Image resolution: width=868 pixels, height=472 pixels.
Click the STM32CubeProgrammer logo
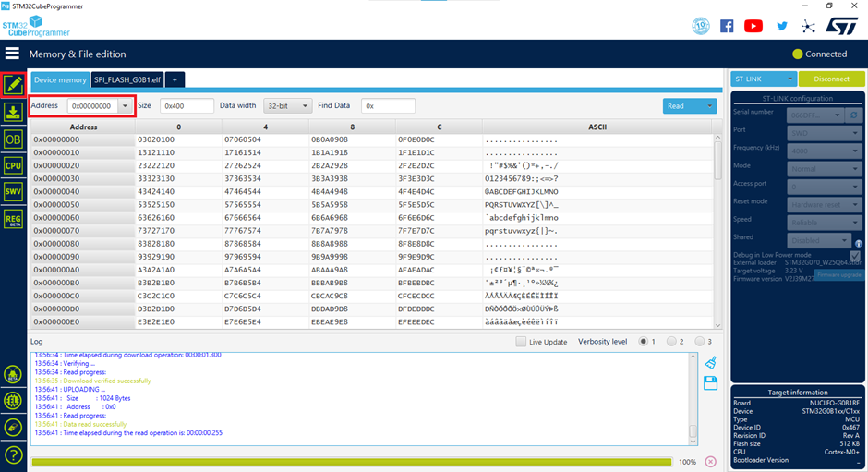[36, 26]
